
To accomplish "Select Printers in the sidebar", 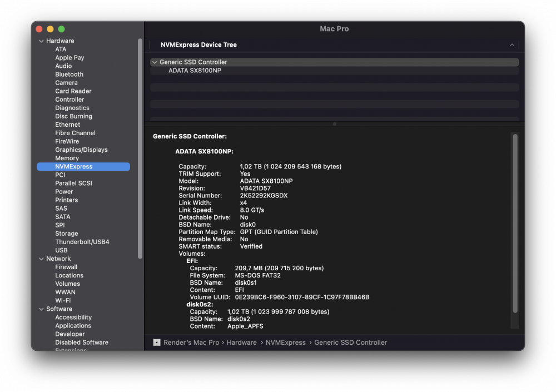I will click(66, 200).
